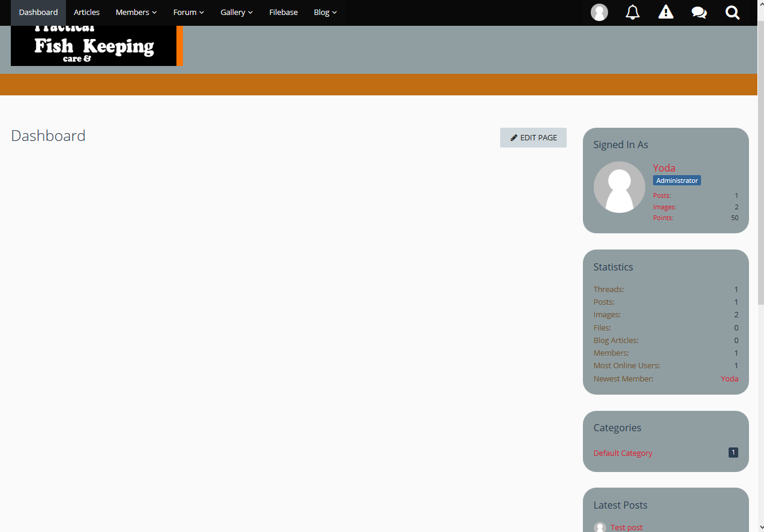Expand the Forum dropdown menu
The width and height of the screenshot is (764, 532).
coord(188,13)
